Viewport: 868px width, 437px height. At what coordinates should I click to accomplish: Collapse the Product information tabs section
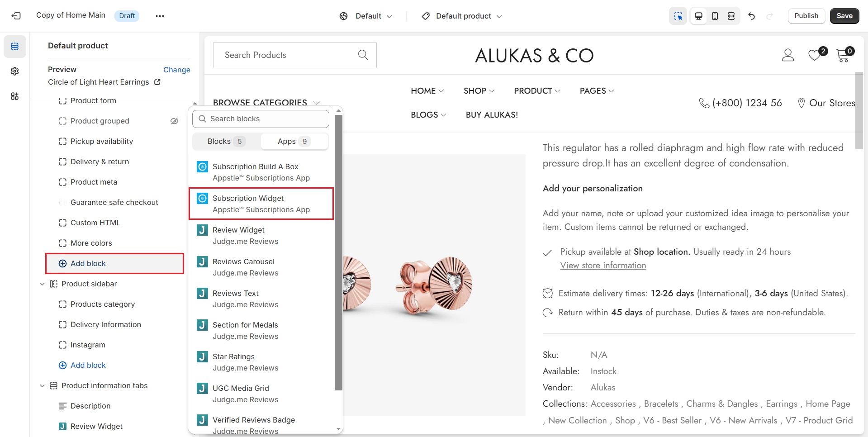[x=42, y=385]
